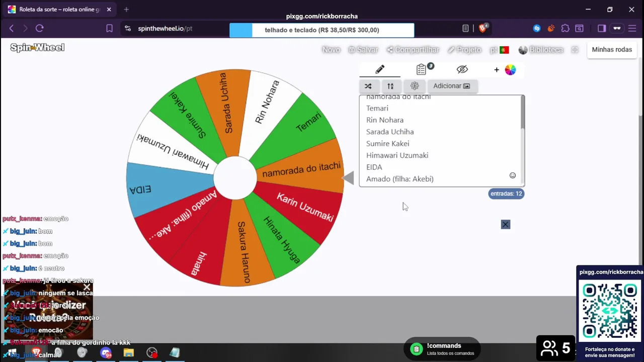Open the weights gear settings icon
The height and width of the screenshot is (362, 644).
[x=415, y=86]
